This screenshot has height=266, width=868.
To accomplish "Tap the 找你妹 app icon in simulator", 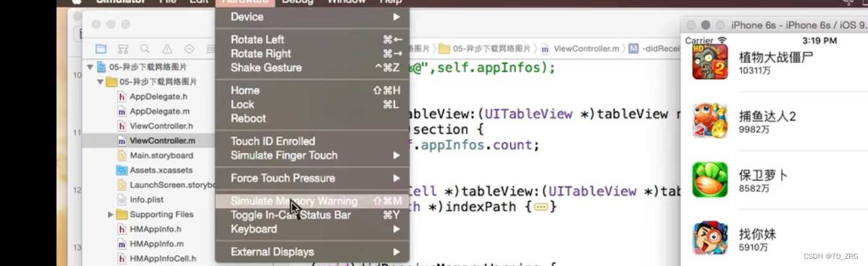I will click(x=710, y=238).
